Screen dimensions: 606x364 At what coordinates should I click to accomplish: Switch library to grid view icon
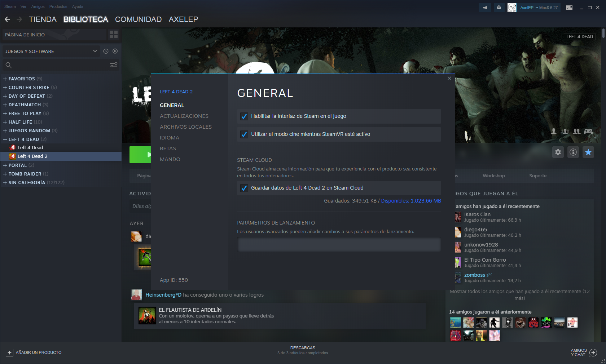click(x=114, y=35)
